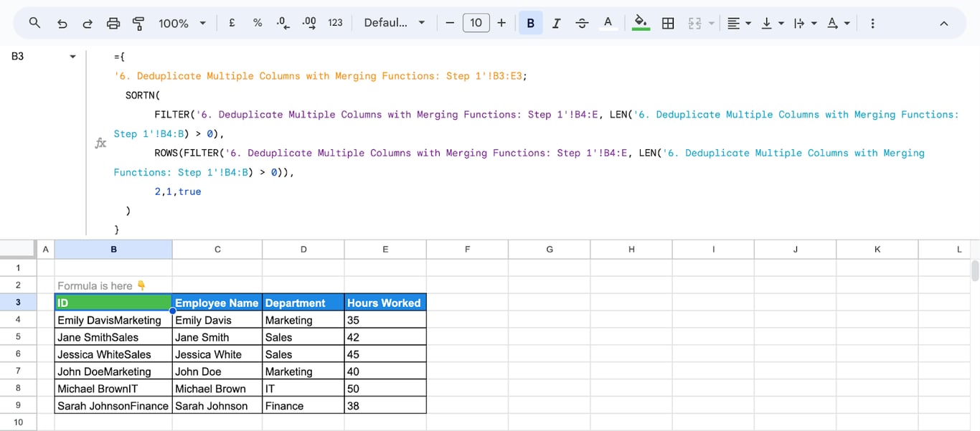Open the text rotation dropdown
Image resolution: width=980 pixels, height=431 pixels.
[838, 23]
